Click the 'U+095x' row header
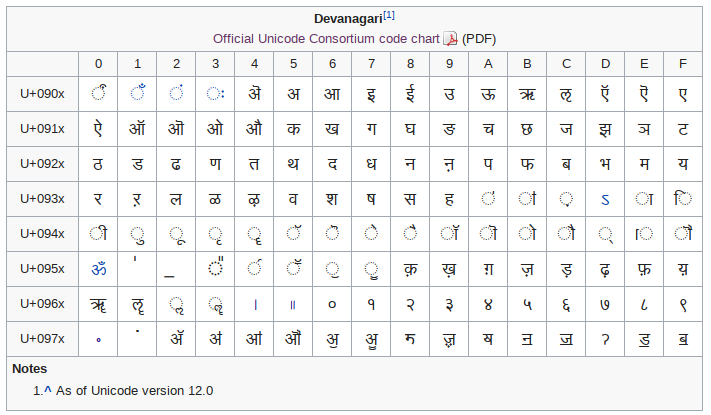 tap(42, 269)
